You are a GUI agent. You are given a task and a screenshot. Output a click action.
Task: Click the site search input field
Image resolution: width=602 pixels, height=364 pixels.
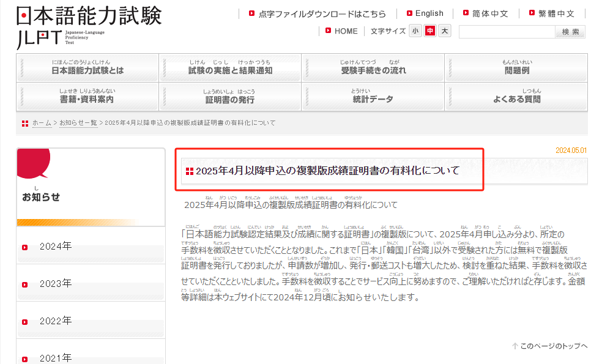click(x=507, y=32)
